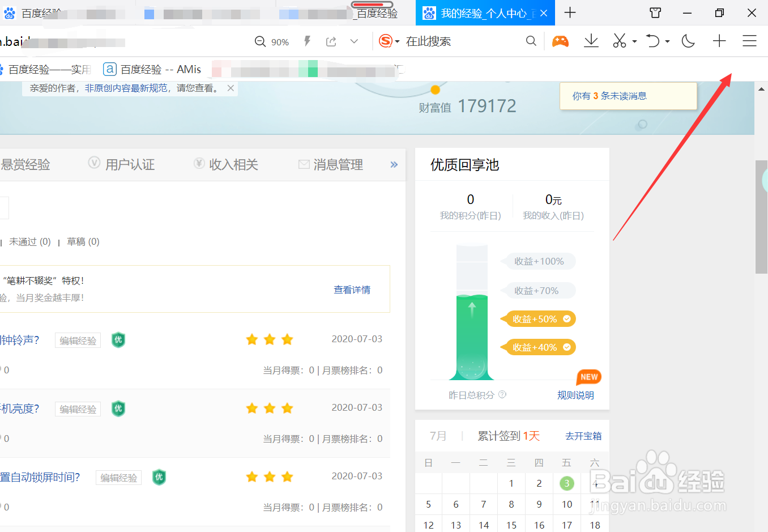Click the zoom-out minus icon near 90%
This screenshot has width=768, height=532.
coord(260,41)
